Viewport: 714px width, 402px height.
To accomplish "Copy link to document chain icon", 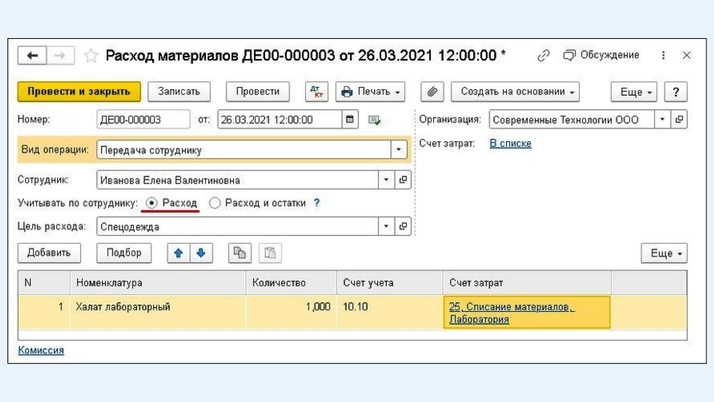I will coord(543,56).
